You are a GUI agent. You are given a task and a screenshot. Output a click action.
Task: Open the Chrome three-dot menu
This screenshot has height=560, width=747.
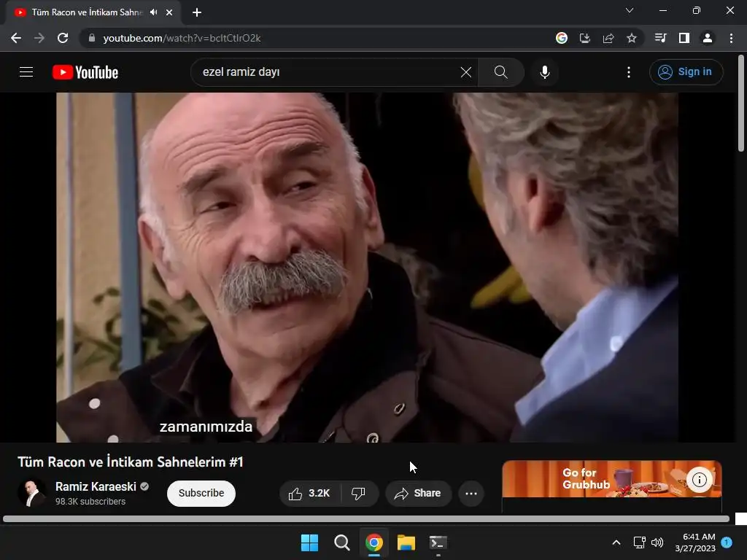click(731, 38)
